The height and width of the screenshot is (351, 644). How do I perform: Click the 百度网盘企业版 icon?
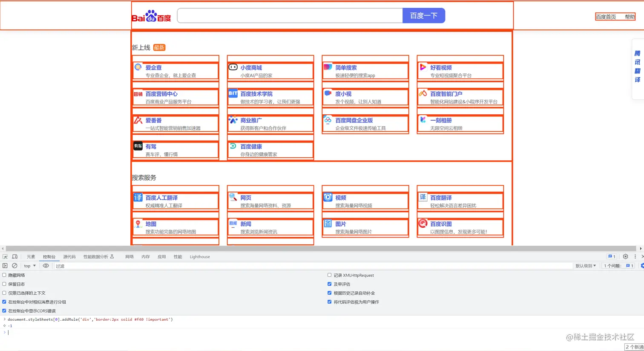tap(328, 120)
